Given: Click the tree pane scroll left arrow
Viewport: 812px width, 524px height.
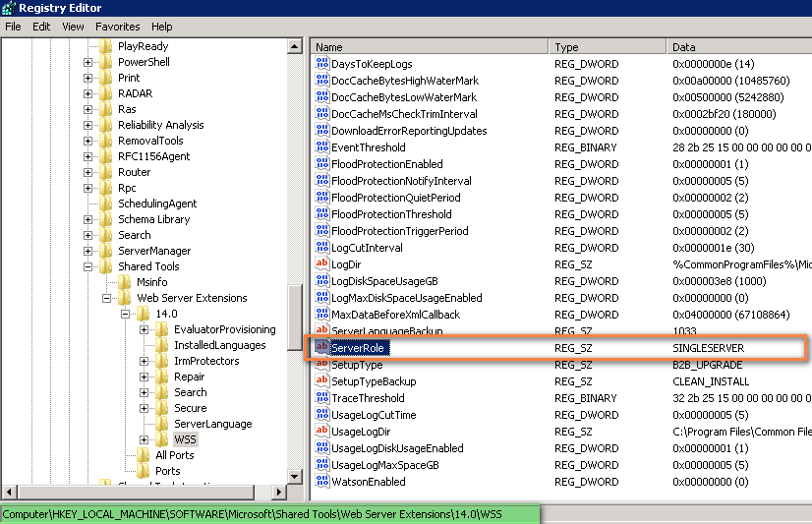Looking at the screenshot, I should click(9, 492).
